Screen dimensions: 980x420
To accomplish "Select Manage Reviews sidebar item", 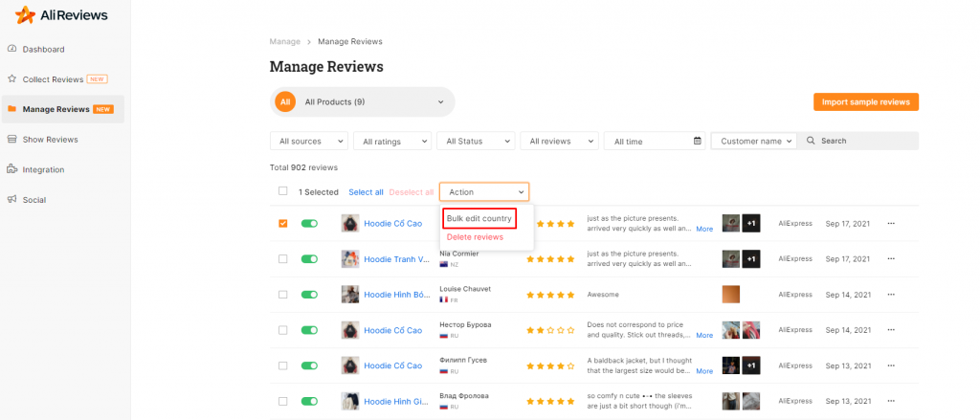I will tap(62, 109).
